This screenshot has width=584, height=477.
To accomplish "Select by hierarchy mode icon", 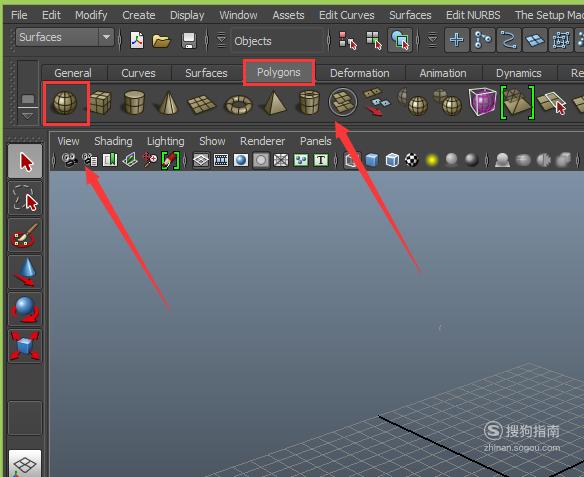I will click(x=347, y=40).
